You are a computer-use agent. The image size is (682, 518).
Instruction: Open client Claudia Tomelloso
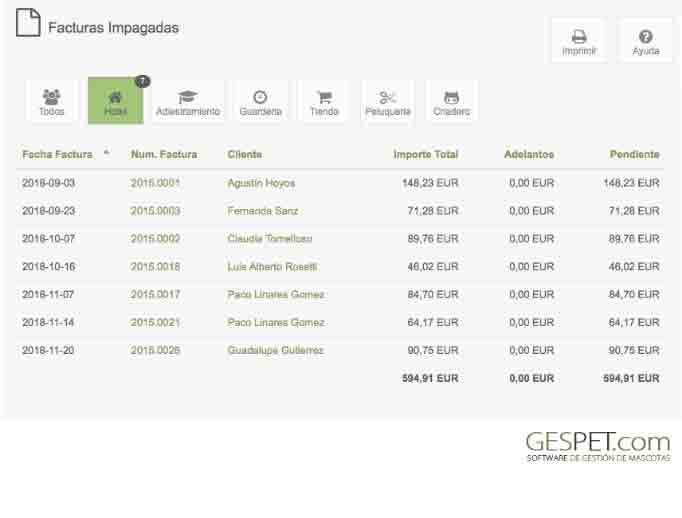pos(270,239)
